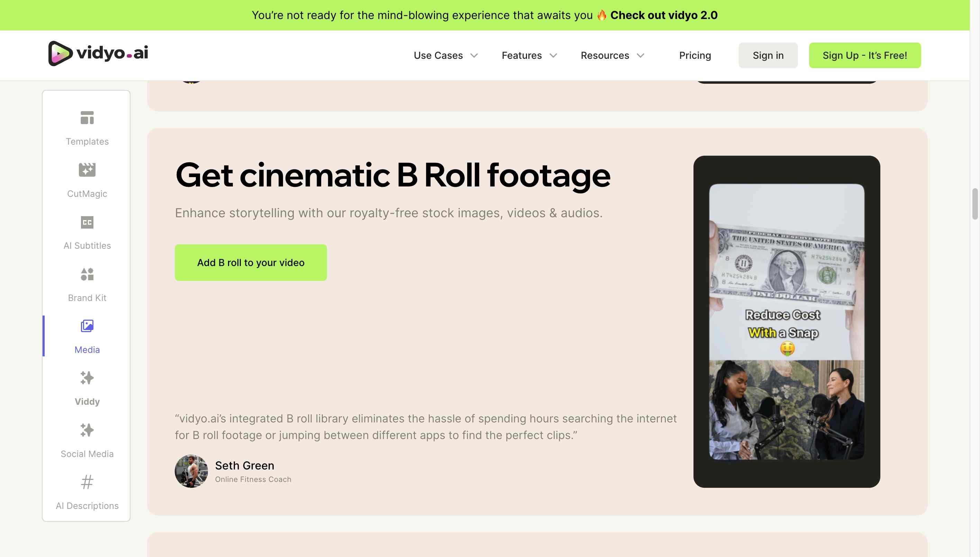Click the Seth Green name text

(245, 466)
